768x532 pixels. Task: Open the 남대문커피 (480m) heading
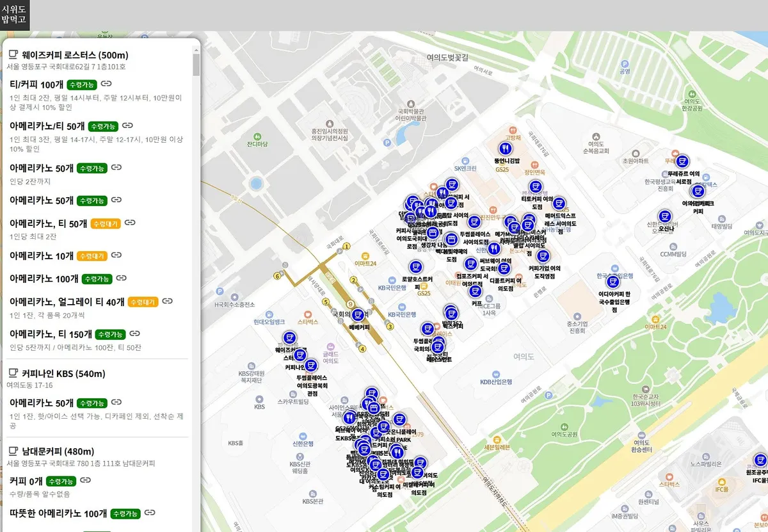click(x=58, y=451)
